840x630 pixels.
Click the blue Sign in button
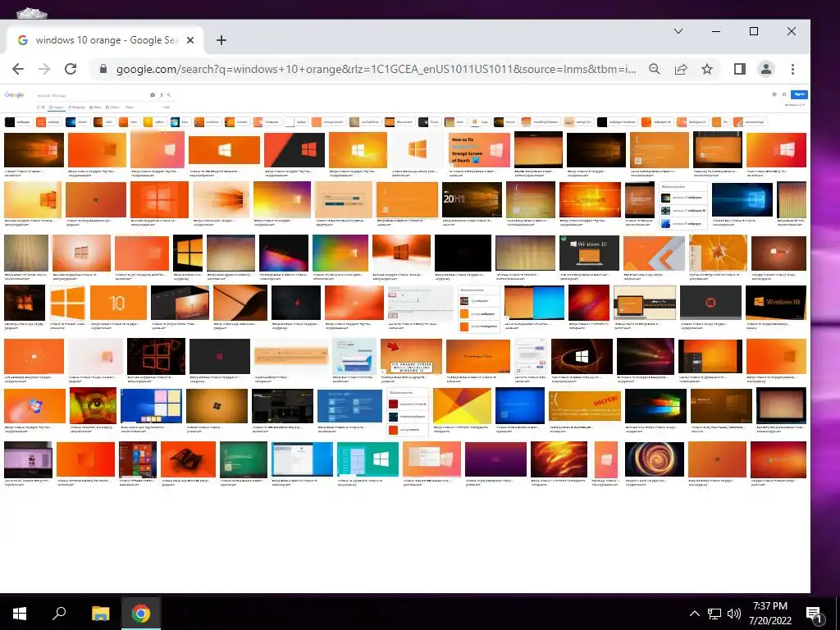click(x=799, y=94)
